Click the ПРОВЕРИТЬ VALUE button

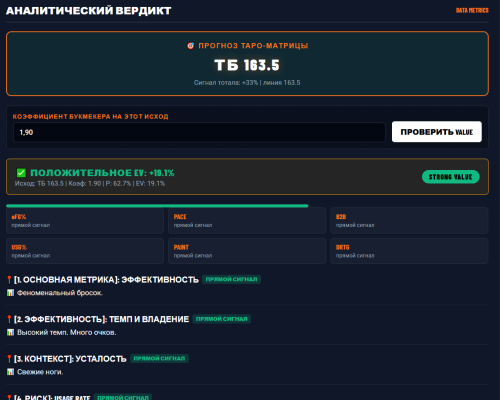coord(437,132)
